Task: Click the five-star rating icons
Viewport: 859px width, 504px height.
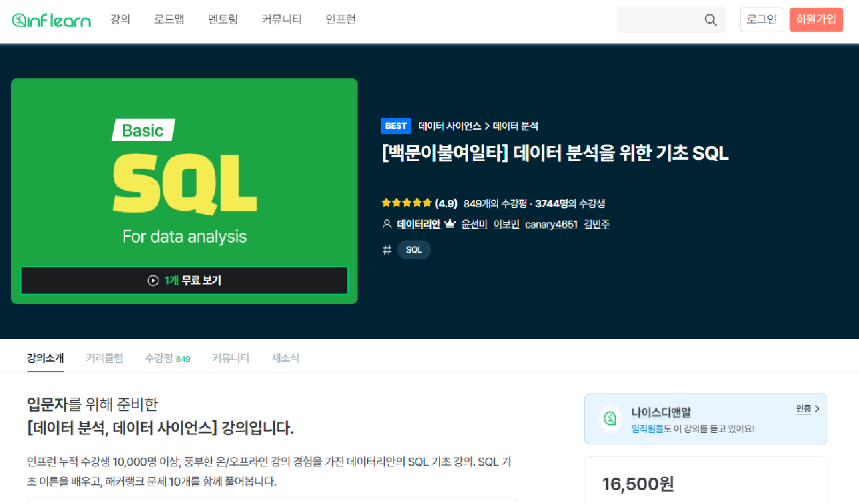Action: (407, 203)
